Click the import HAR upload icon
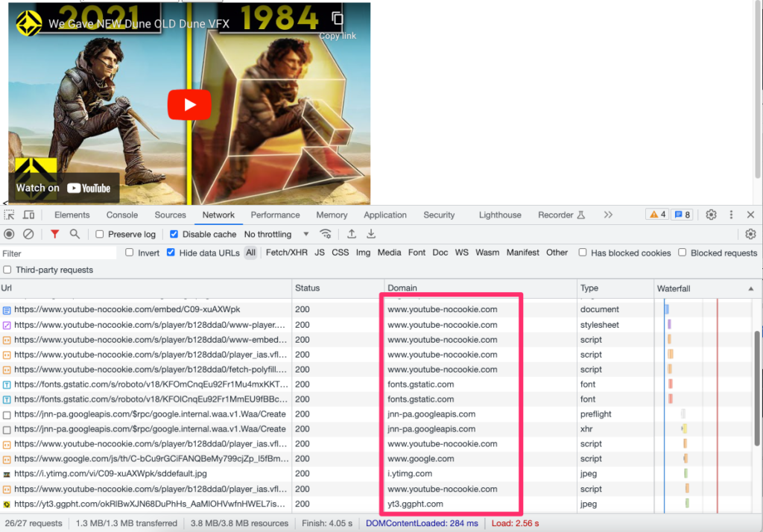The height and width of the screenshot is (532, 763). coord(352,234)
